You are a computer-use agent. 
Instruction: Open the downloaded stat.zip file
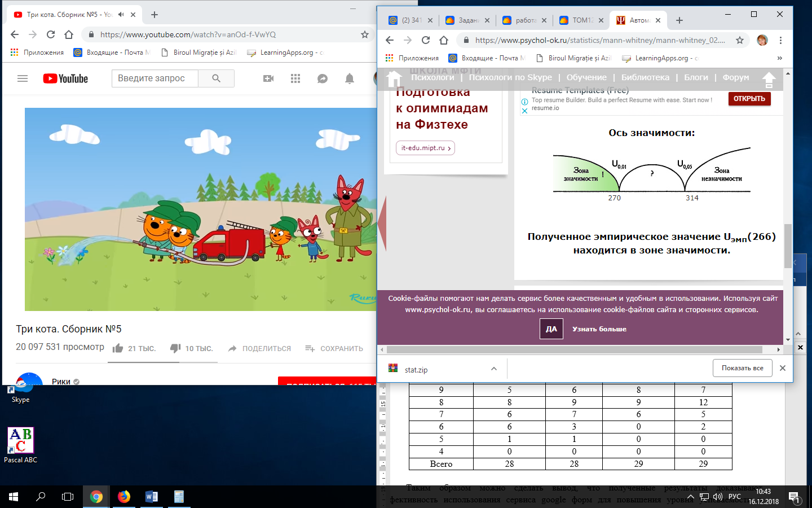click(416, 370)
